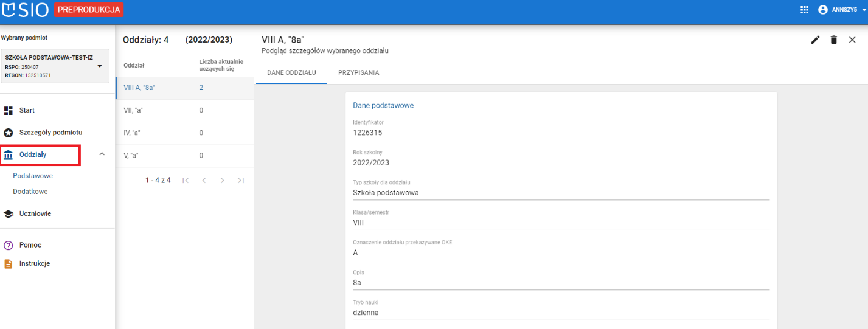The width and height of the screenshot is (868, 329).
Task: Open the apps grid icon in header
Action: tap(804, 10)
